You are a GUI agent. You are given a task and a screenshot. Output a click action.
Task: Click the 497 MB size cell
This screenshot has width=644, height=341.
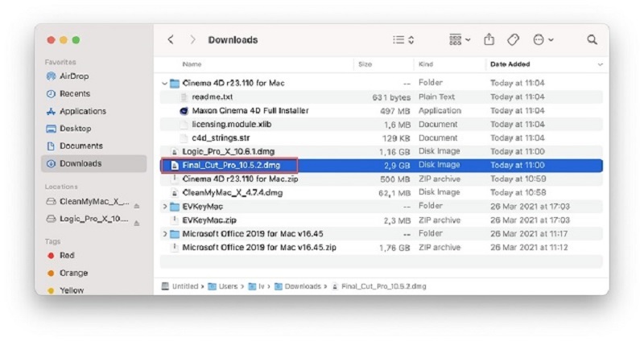pos(395,111)
